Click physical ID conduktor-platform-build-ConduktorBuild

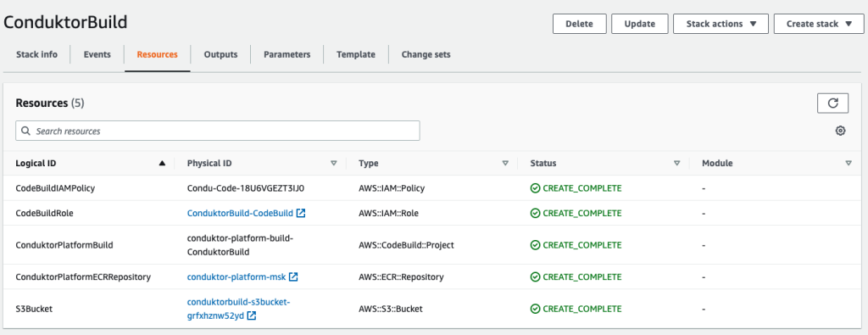(240, 245)
